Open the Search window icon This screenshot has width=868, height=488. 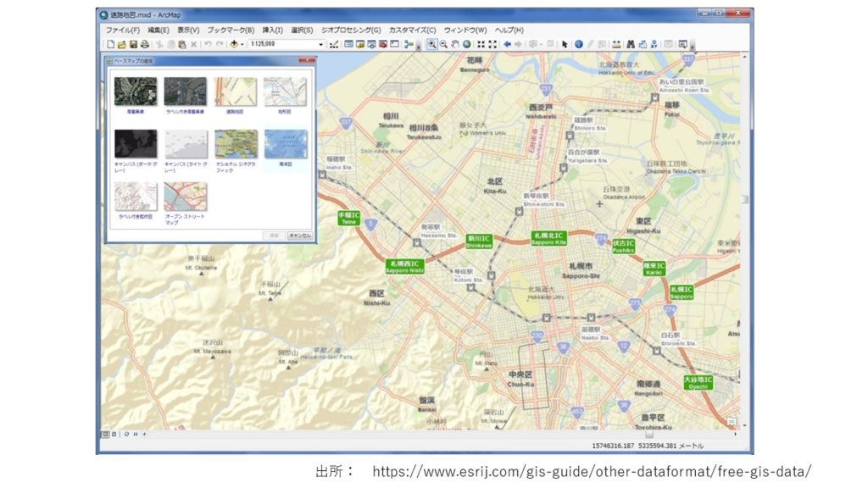pos(371,44)
